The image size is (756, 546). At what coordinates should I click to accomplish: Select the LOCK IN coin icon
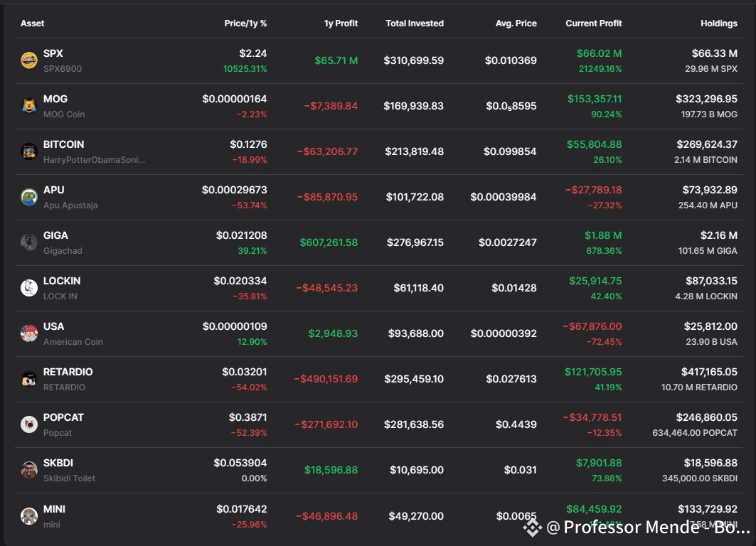point(28,288)
